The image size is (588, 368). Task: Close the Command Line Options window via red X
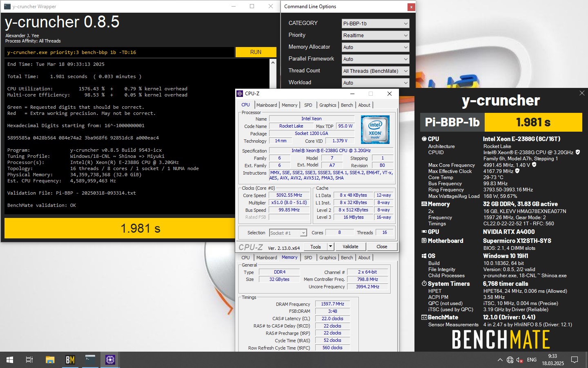coord(411,7)
